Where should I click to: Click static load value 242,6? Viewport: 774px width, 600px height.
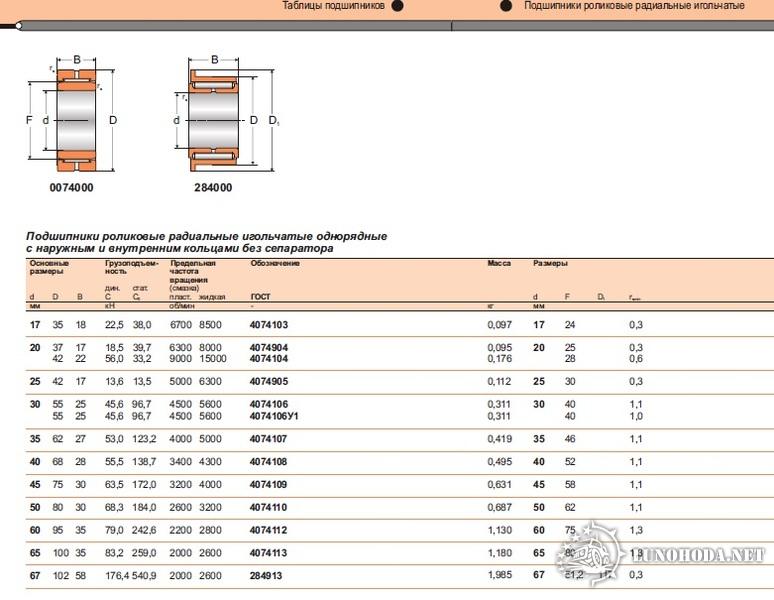144,530
